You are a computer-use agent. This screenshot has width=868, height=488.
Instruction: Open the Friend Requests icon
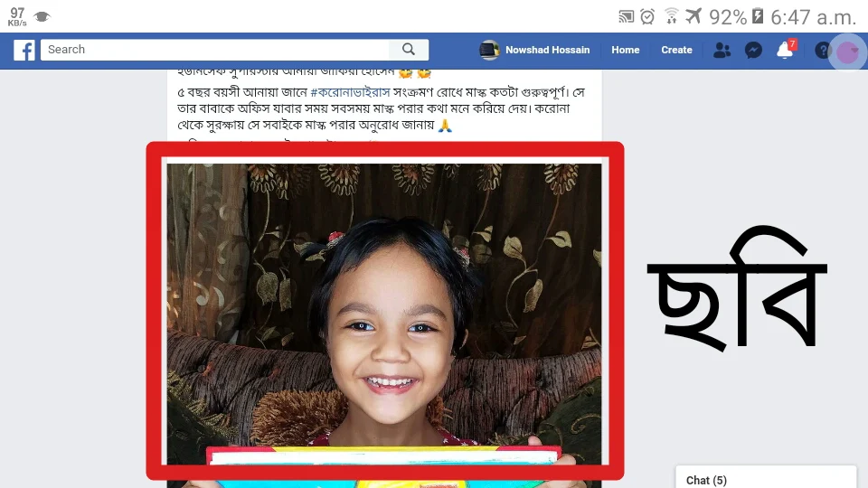coord(722,51)
